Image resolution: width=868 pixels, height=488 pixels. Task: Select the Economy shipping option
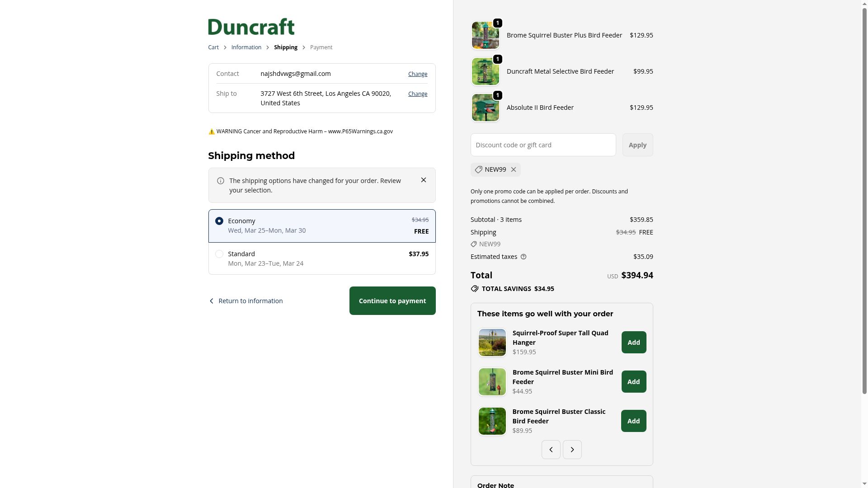pos(322,226)
